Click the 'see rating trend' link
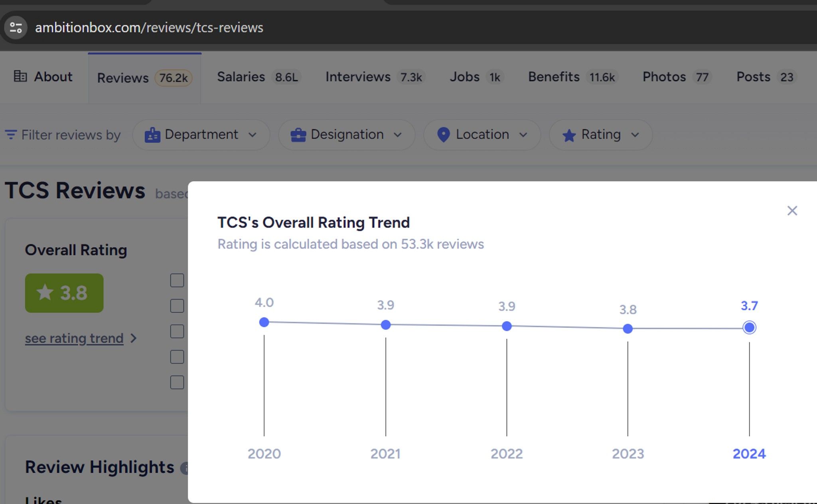Screen dimensions: 817x504 pyautogui.click(x=74, y=338)
